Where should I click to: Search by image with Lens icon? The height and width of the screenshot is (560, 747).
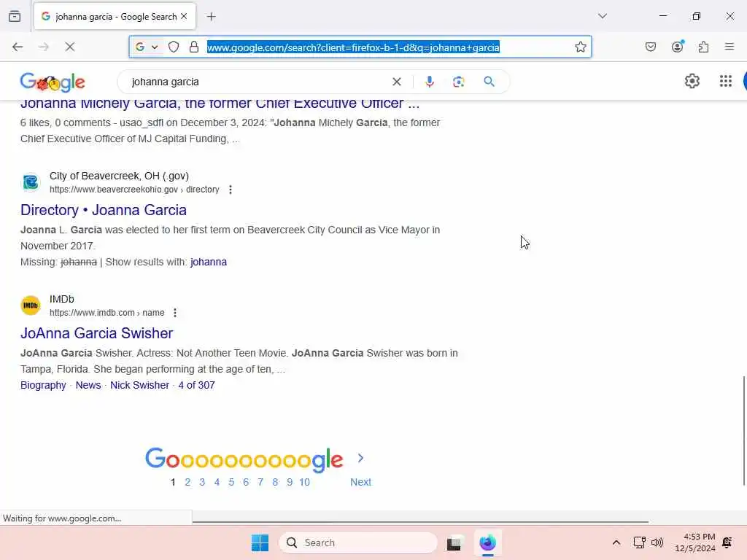pyautogui.click(x=458, y=82)
